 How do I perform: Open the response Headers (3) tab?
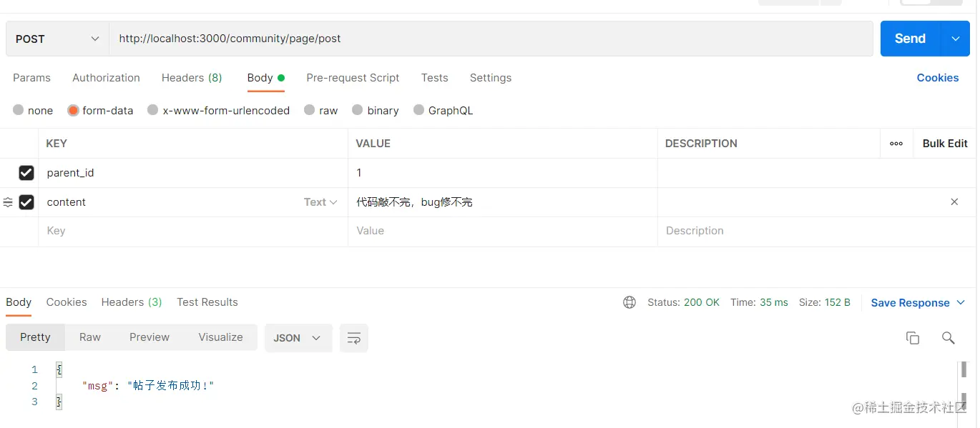click(132, 302)
